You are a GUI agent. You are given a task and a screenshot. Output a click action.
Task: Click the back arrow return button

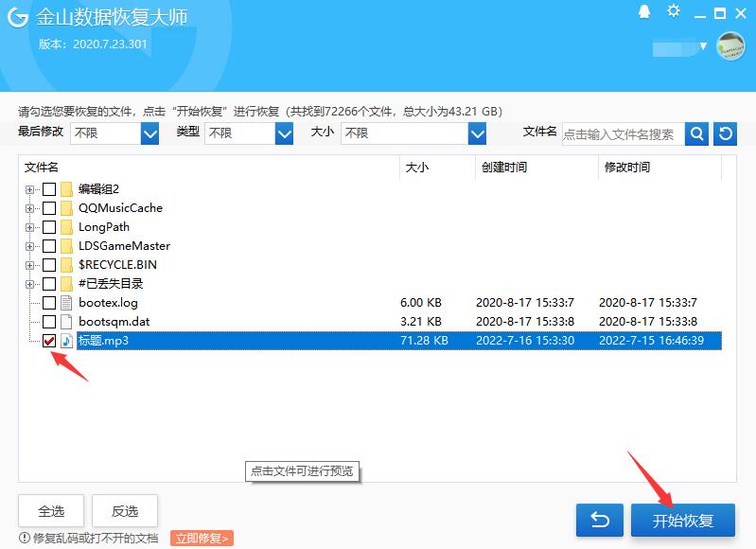[600, 520]
